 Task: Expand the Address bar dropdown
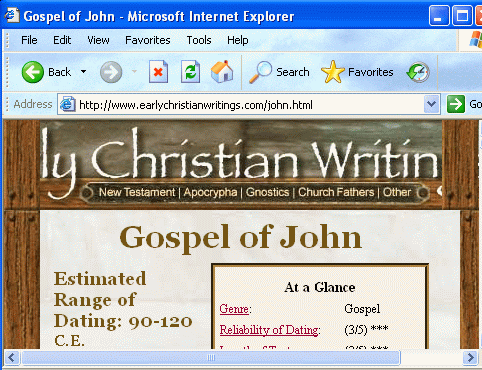click(x=431, y=104)
